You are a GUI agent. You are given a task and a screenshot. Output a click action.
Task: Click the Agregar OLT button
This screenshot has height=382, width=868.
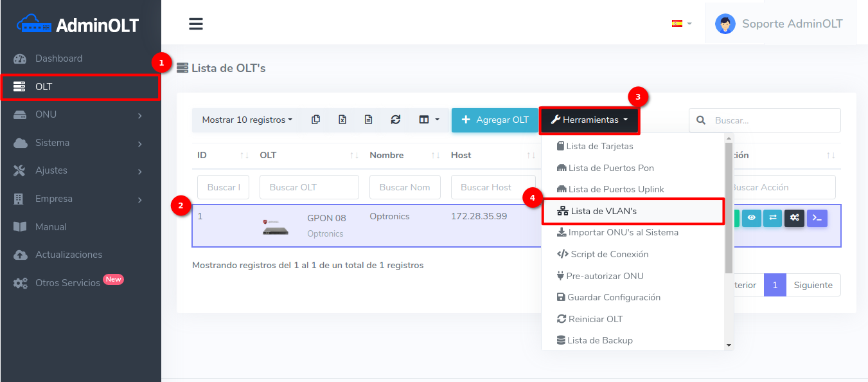(x=494, y=120)
